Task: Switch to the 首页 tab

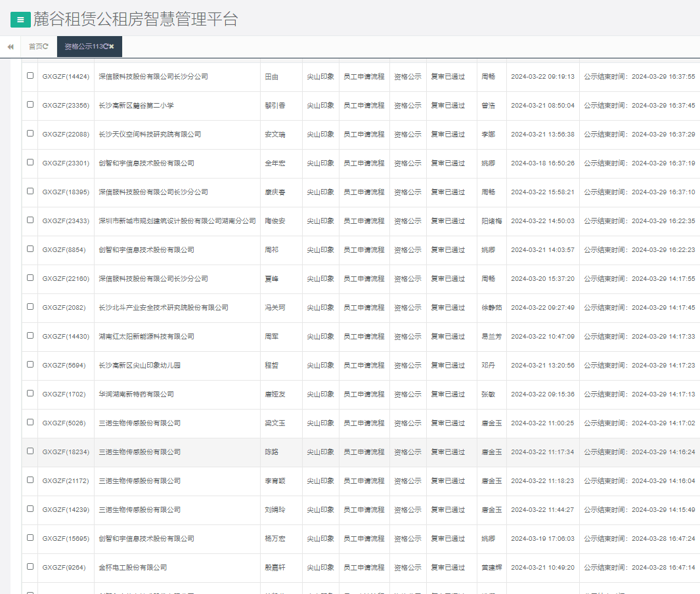Action: pyautogui.click(x=35, y=47)
